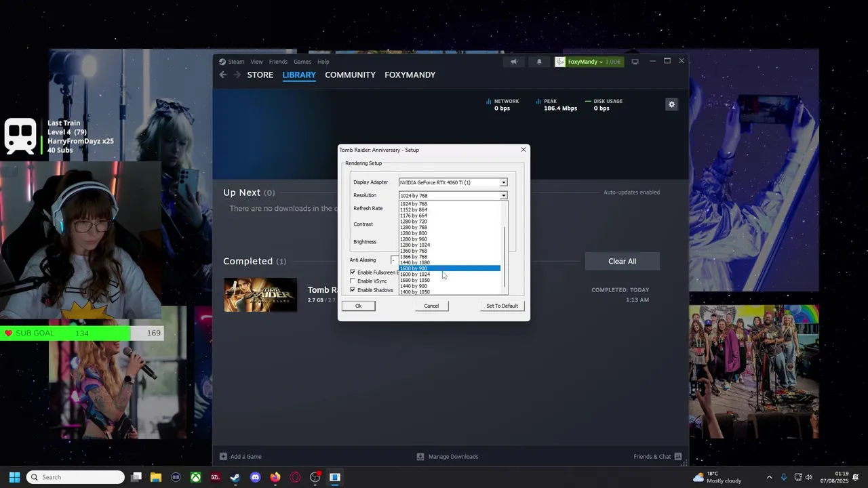Click the Manage Downloads icon
The height and width of the screenshot is (488, 868).
[420, 456]
